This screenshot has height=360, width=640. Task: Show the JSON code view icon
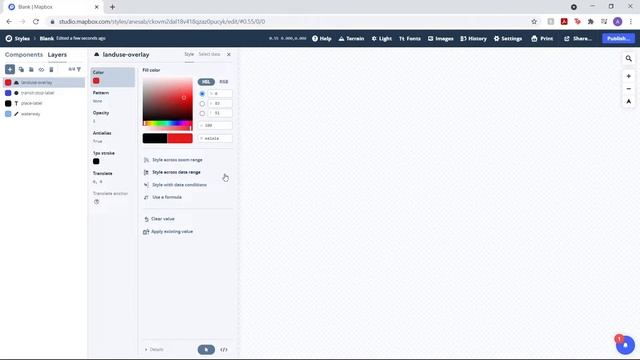(x=224, y=349)
